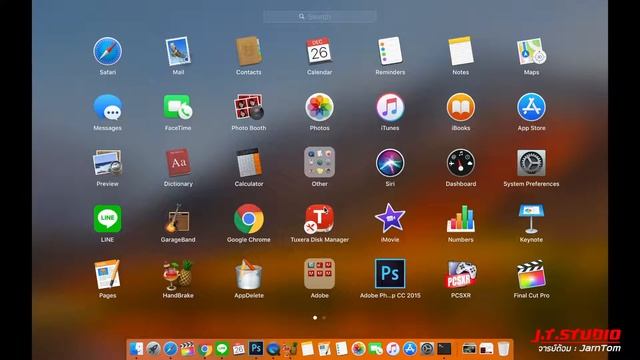Open AppDelete
This screenshot has width=640, height=360.
click(249, 274)
